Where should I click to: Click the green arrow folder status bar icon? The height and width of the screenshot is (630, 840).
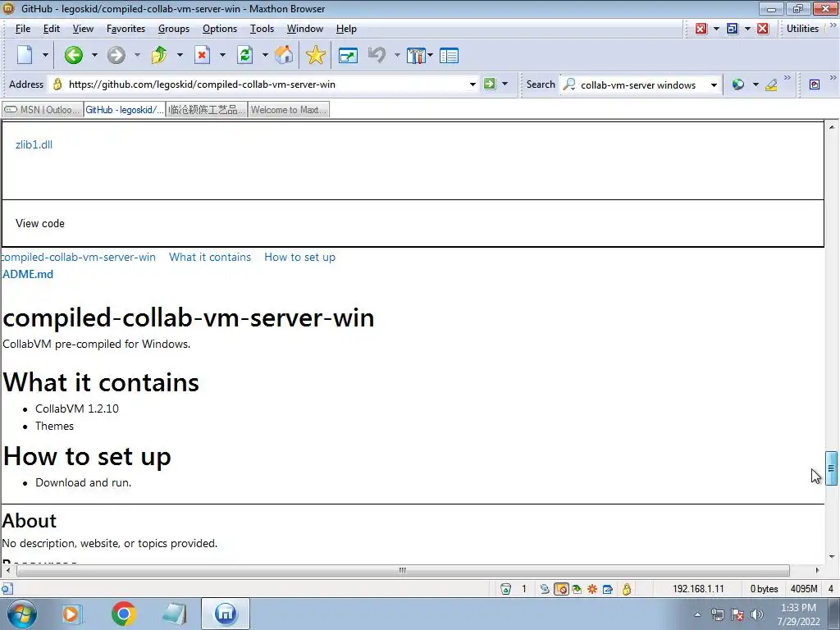click(577, 589)
